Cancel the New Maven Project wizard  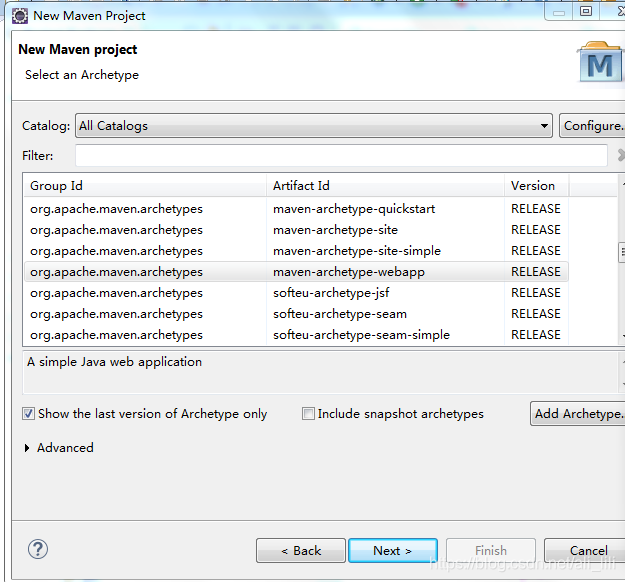[585, 551]
